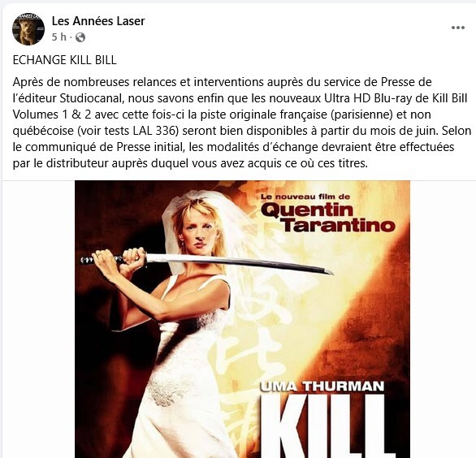Click "Le nouveau film de" poster text

[305, 197]
